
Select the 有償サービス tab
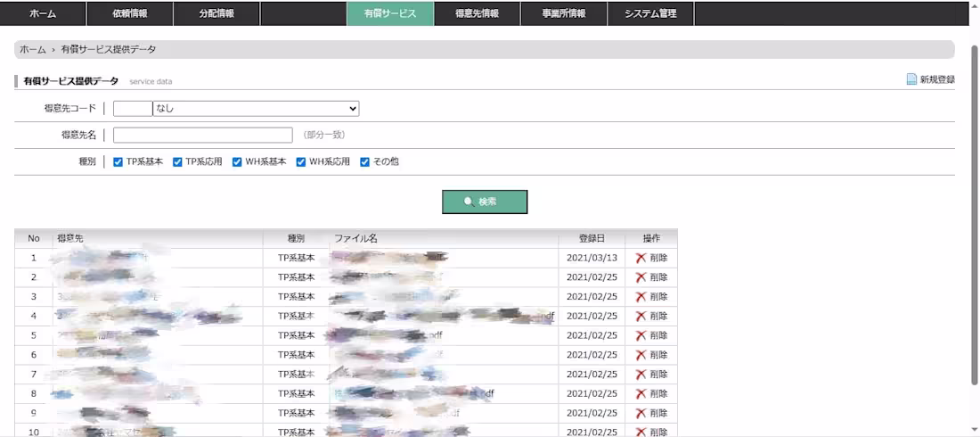point(390,13)
